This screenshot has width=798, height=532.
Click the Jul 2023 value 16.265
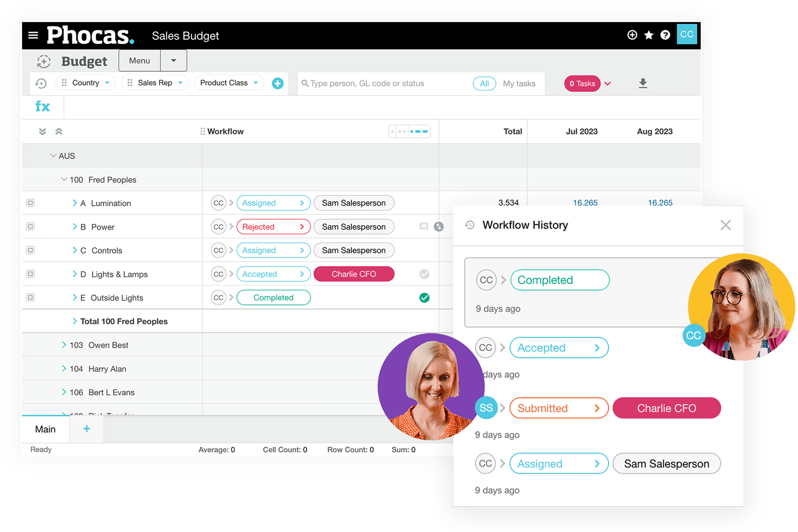coord(585,202)
